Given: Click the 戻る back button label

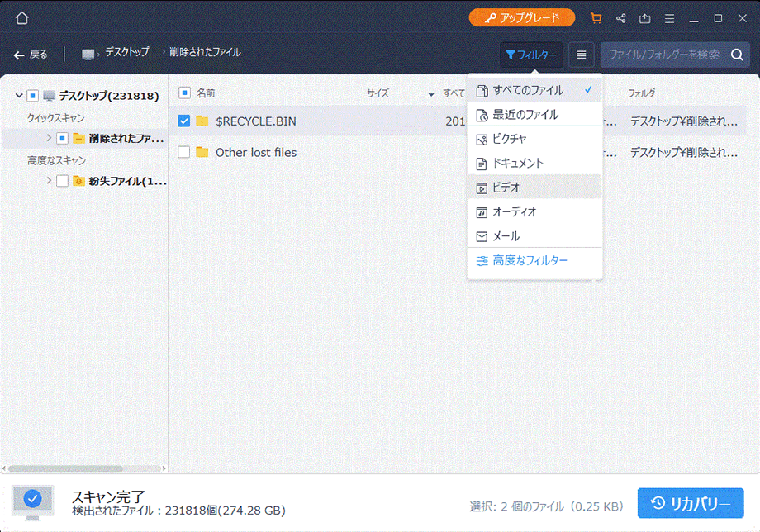Looking at the screenshot, I should click(x=38, y=55).
